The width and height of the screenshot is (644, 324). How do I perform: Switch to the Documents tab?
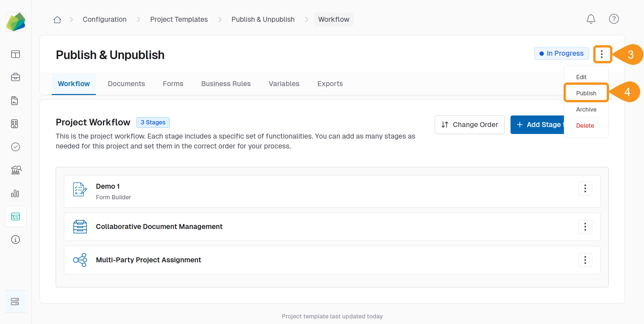click(126, 84)
